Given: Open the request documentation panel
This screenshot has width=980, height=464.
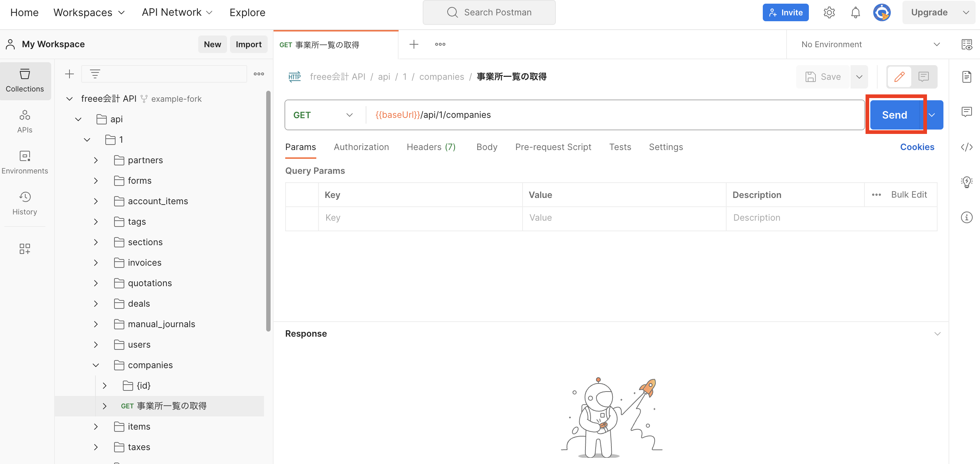Looking at the screenshot, I should (x=967, y=76).
